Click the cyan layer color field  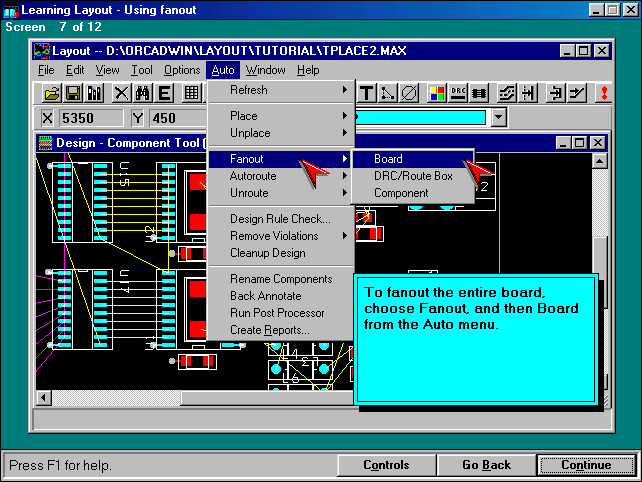pyautogui.click(x=422, y=118)
